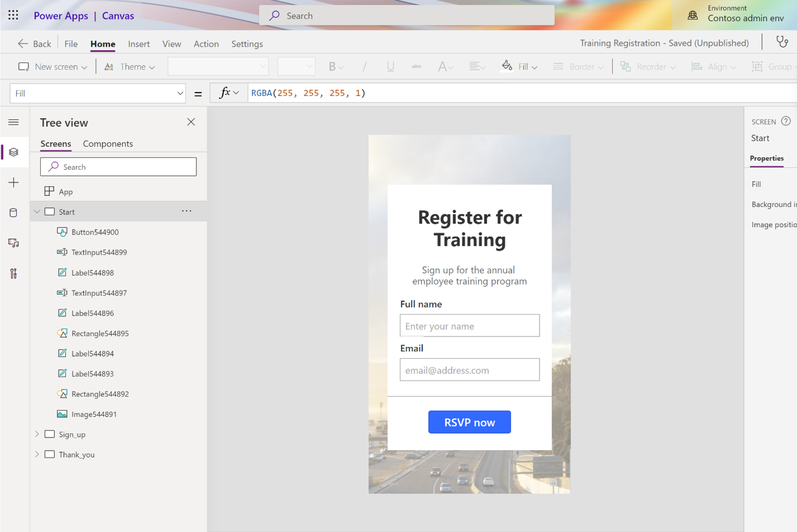797x532 pixels.
Task: Expand the Sign_up screen in Tree view
Action: coord(37,434)
